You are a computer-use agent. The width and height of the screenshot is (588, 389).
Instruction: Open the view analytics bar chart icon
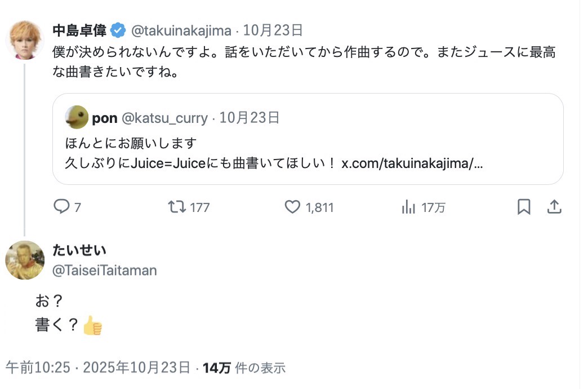tap(408, 207)
